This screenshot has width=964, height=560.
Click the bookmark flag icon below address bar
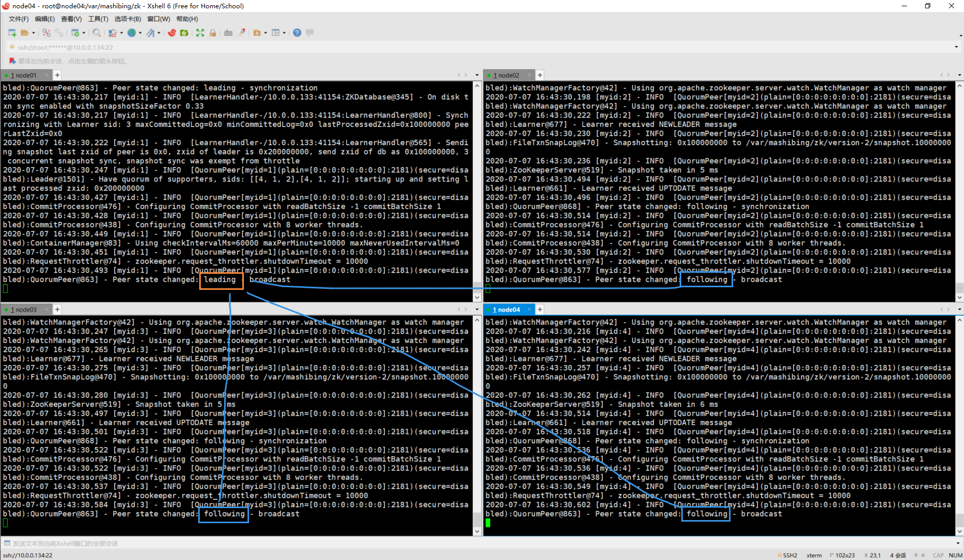(x=12, y=61)
